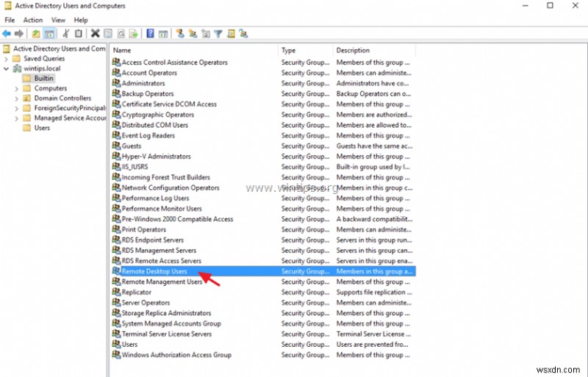Select Terminal Server License Servers group
This screenshot has width=588, height=377.
[x=167, y=334]
